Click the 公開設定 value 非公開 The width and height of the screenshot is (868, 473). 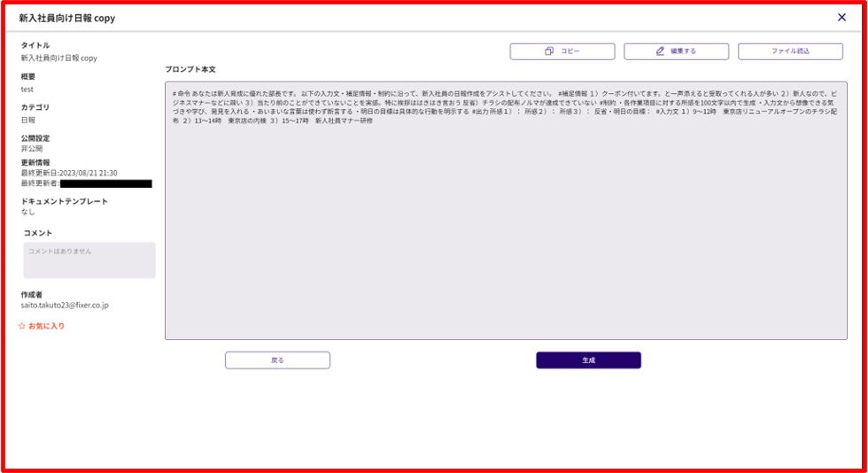[32, 149]
